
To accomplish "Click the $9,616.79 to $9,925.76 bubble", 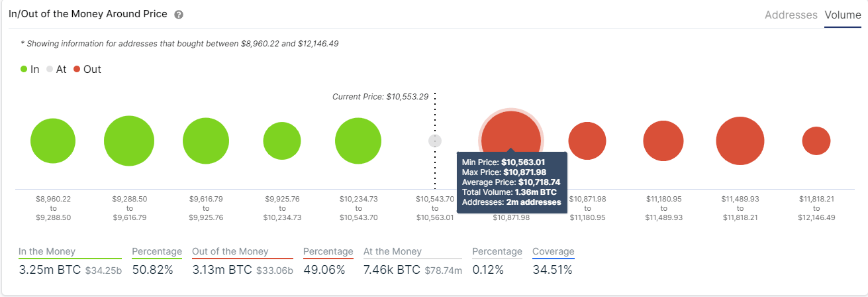I will (206, 141).
